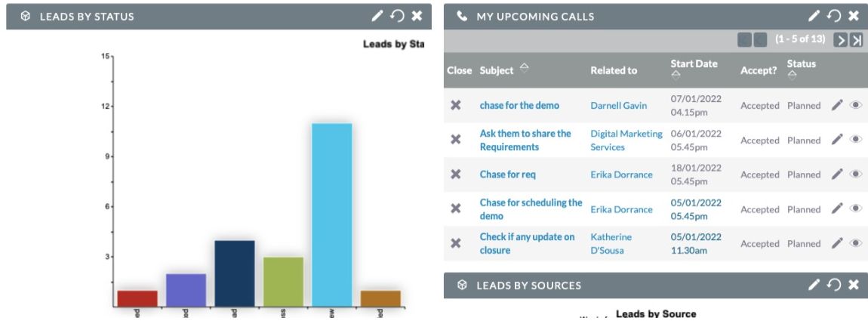Screen dimensions: 868x321
Task: Edit the My Upcoming Calls dashlet with the pencil icon
Action: coord(814,16)
